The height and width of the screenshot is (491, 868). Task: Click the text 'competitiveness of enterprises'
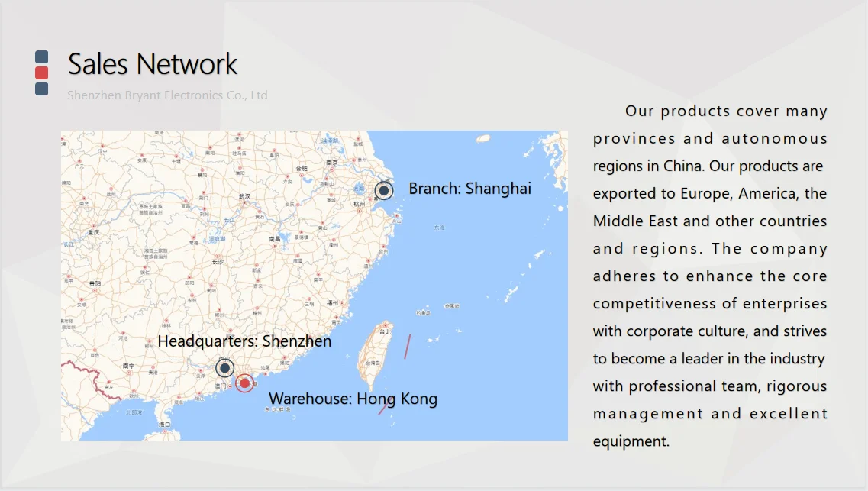[710, 304]
